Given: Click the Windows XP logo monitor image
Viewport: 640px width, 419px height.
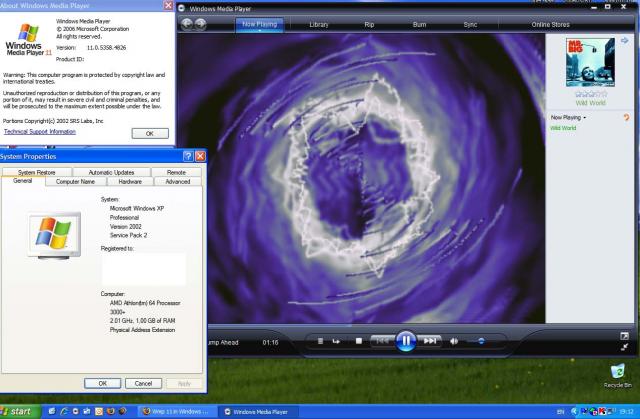Looking at the screenshot, I should [54, 235].
